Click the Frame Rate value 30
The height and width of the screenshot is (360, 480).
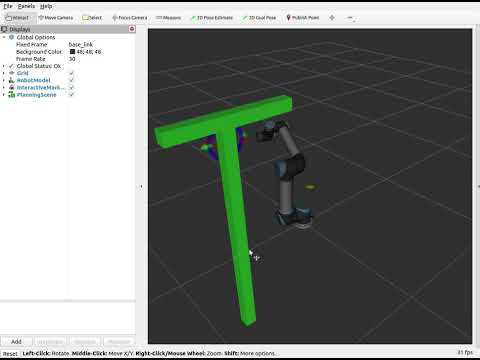click(x=72, y=59)
